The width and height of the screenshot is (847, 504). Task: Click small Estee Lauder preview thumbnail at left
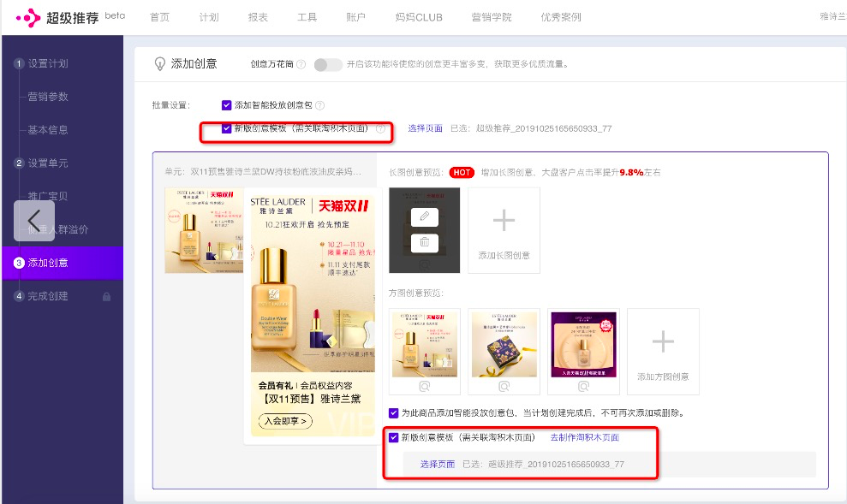(204, 230)
